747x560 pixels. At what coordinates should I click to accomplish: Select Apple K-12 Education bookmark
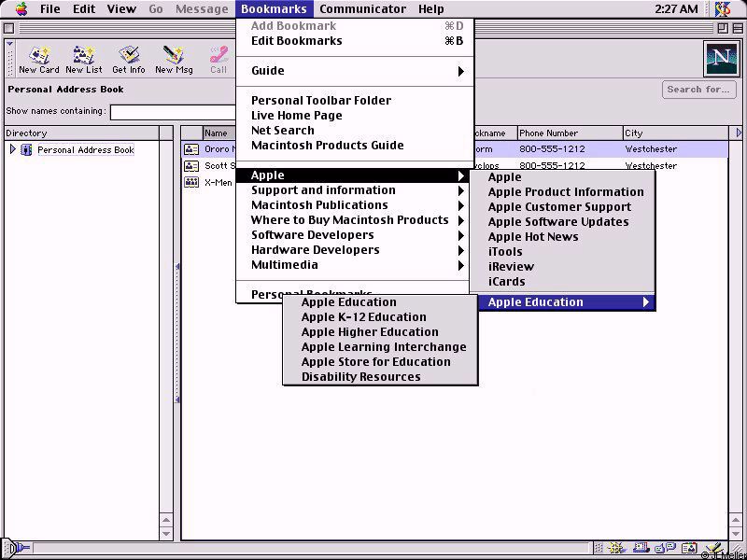363,317
